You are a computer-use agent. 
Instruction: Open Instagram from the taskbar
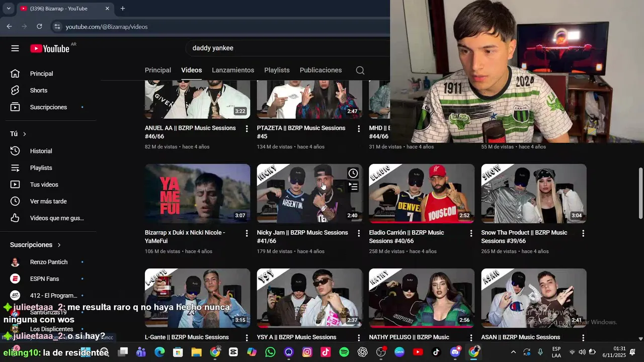[307, 352]
